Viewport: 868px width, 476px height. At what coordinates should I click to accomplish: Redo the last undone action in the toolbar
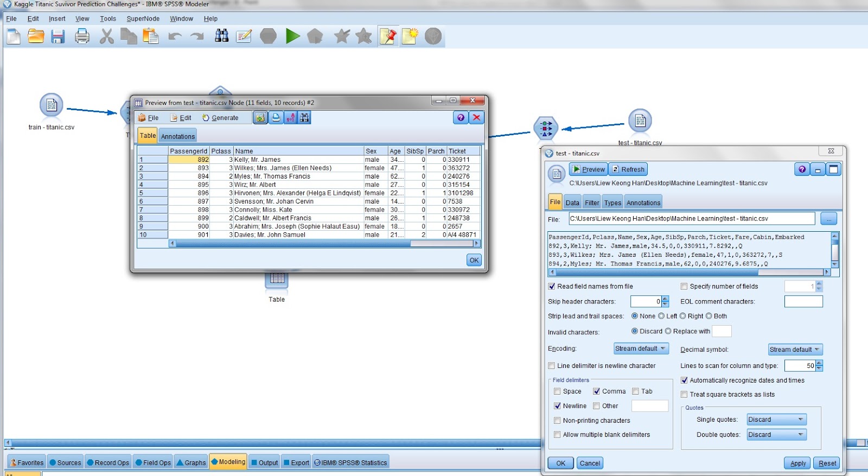(x=197, y=36)
